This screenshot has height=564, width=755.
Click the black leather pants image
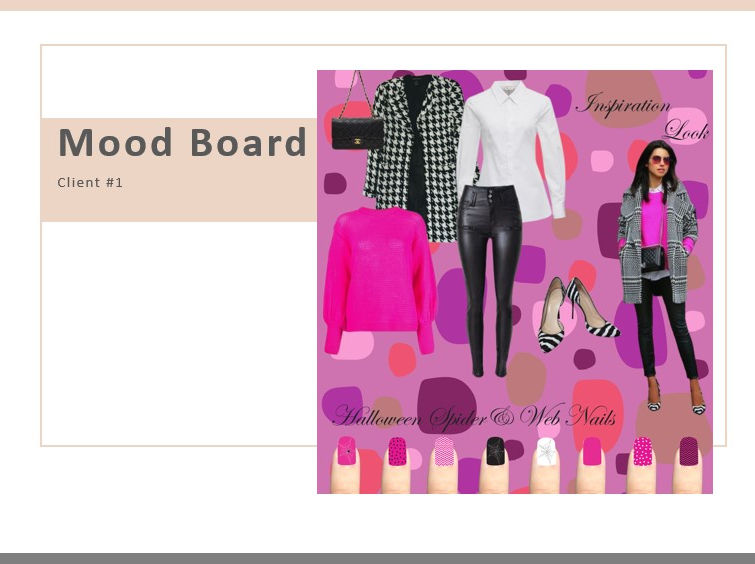[490, 280]
